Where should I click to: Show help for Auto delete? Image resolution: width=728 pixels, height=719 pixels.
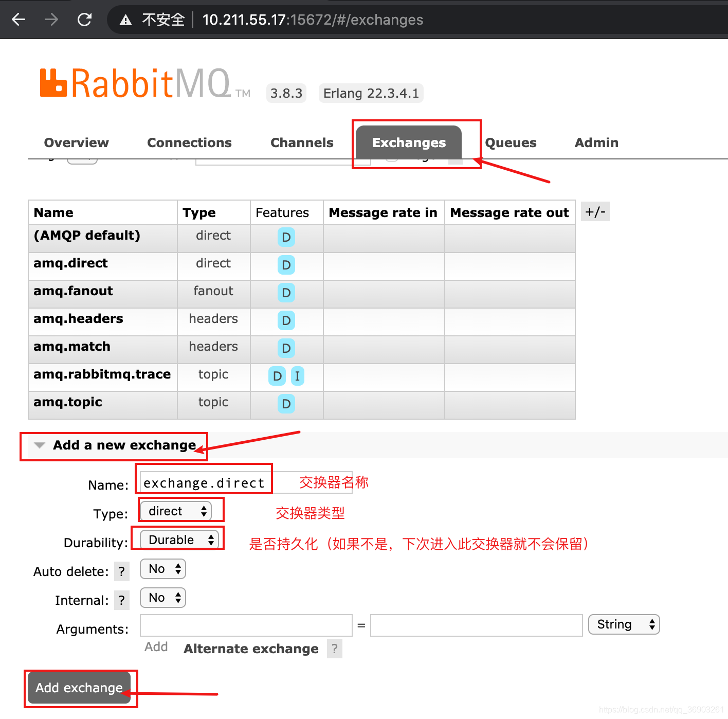pyautogui.click(x=122, y=571)
